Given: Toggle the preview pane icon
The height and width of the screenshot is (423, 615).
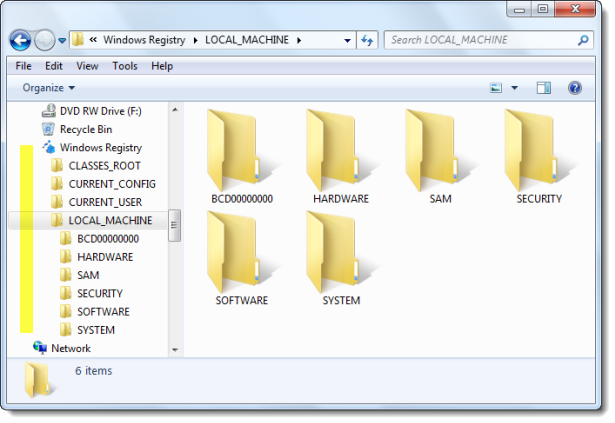Looking at the screenshot, I should point(544,88).
